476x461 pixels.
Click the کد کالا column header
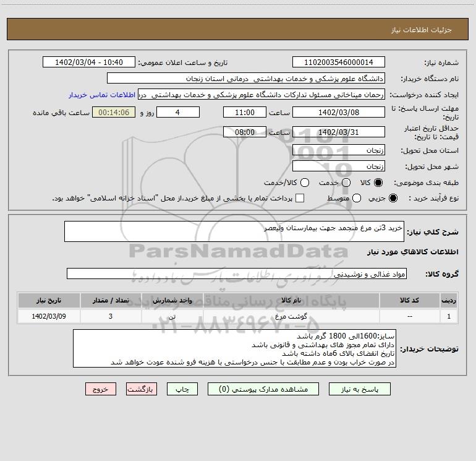pyautogui.click(x=409, y=300)
